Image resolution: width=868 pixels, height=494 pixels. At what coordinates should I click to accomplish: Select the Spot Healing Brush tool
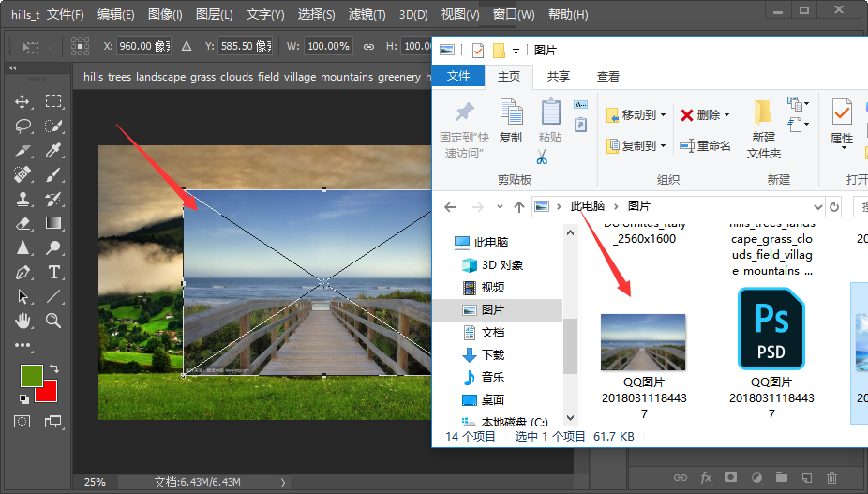(22, 174)
